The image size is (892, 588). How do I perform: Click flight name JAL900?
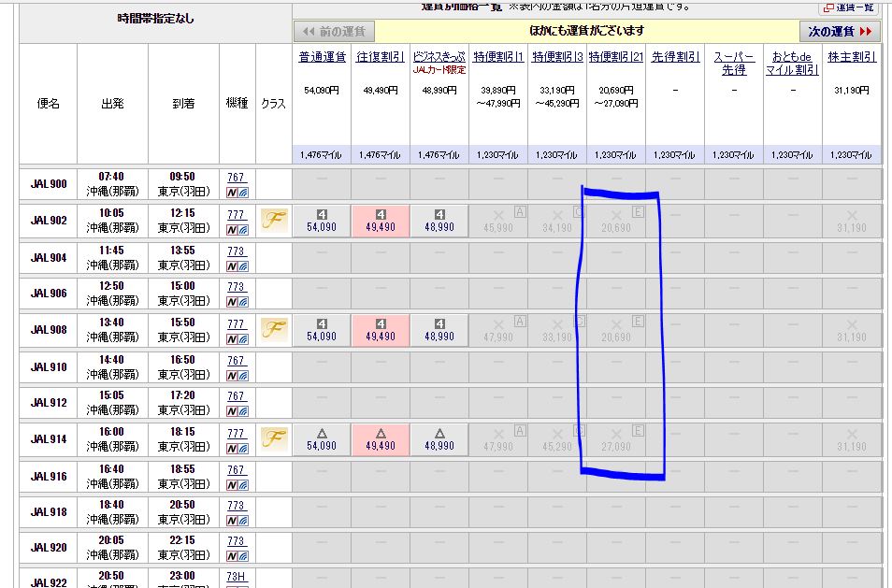pos(49,183)
